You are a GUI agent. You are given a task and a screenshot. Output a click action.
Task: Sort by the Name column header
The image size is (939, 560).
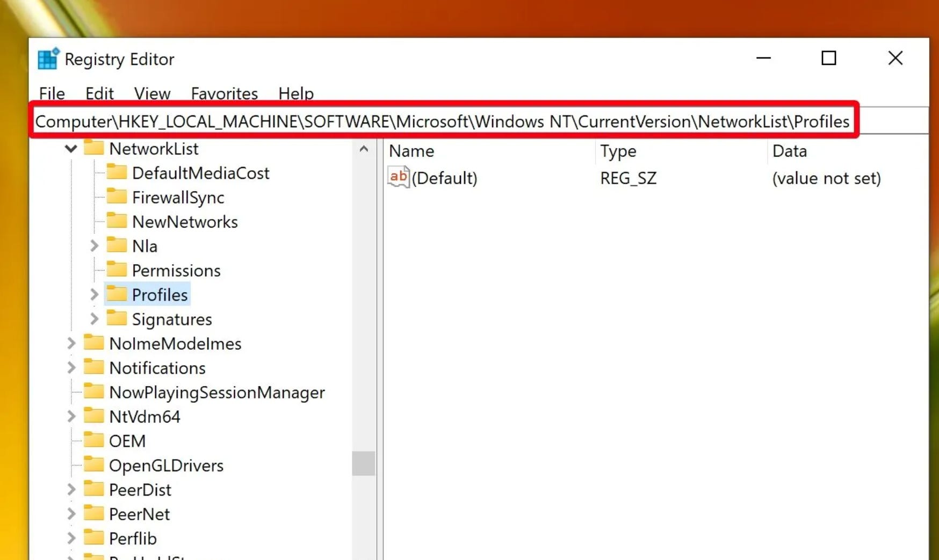(x=411, y=151)
